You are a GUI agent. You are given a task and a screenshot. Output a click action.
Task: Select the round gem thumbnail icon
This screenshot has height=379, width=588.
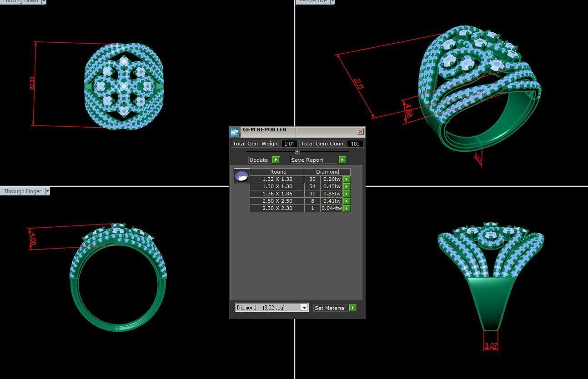[x=241, y=175]
